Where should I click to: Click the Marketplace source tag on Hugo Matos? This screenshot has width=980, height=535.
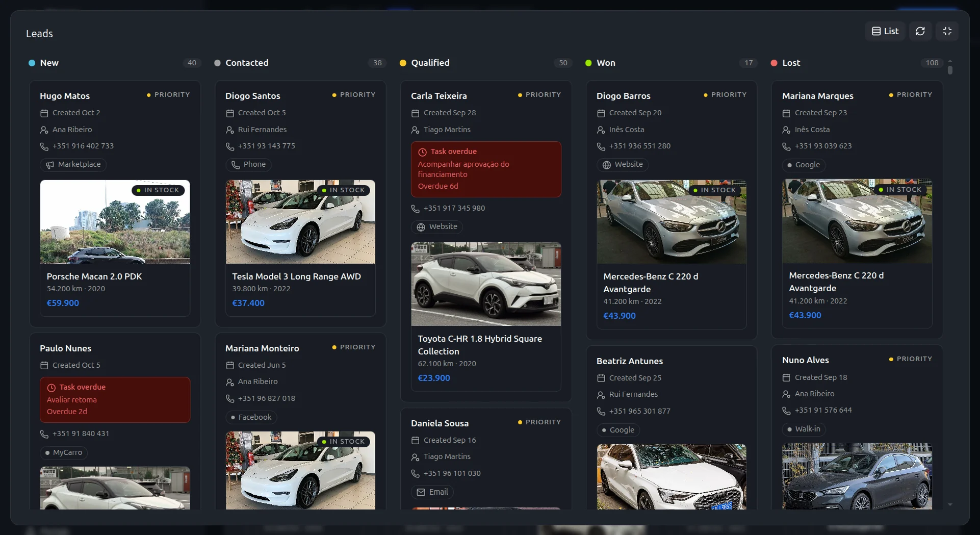click(x=73, y=164)
